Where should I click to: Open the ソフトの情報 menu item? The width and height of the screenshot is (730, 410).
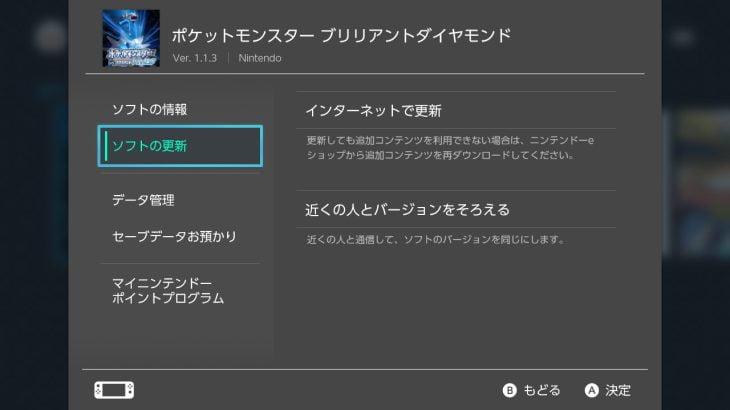[149, 109]
